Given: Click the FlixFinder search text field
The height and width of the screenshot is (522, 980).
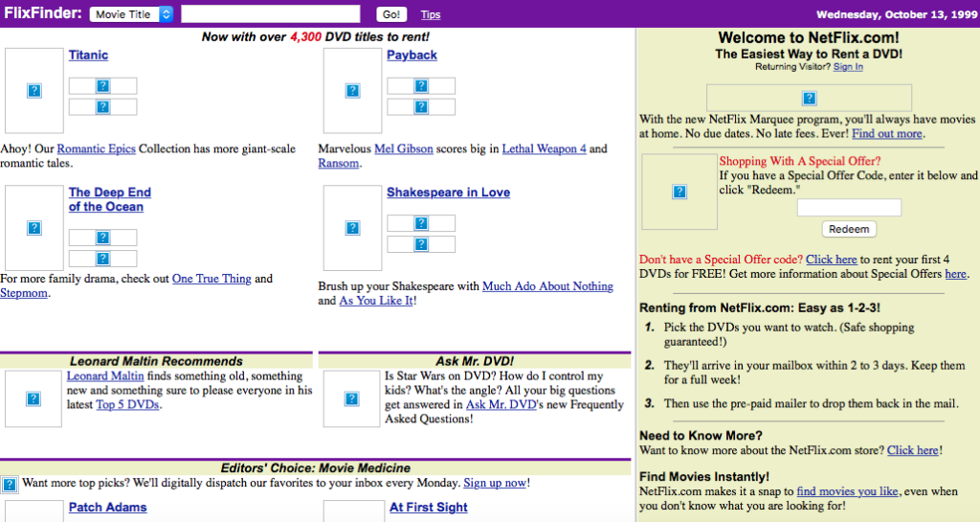Looking at the screenshot, I should [x=270, y=14].
